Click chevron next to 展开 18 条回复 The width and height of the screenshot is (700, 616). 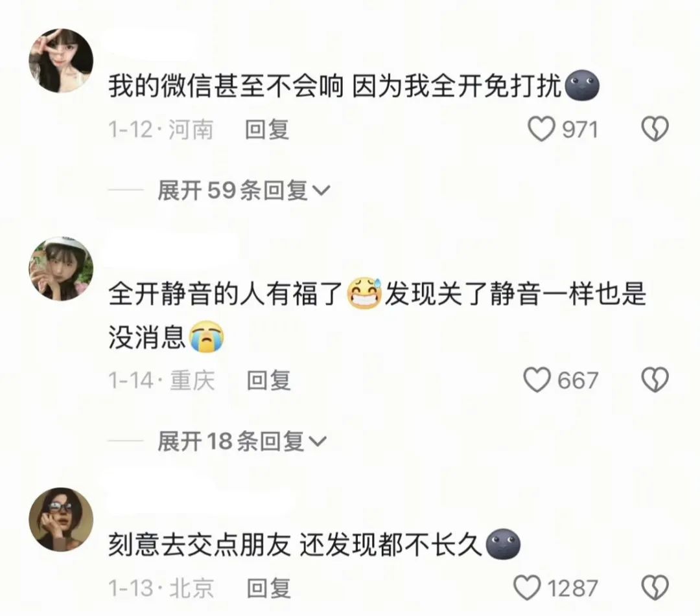click(318, 442)
